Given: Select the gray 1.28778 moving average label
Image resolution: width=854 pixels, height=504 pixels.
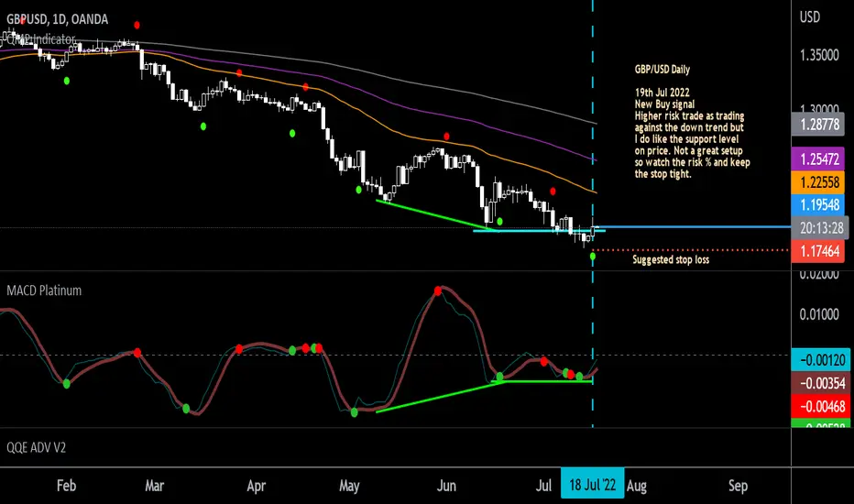Looking at the screenshot, I should click(818, 125).
